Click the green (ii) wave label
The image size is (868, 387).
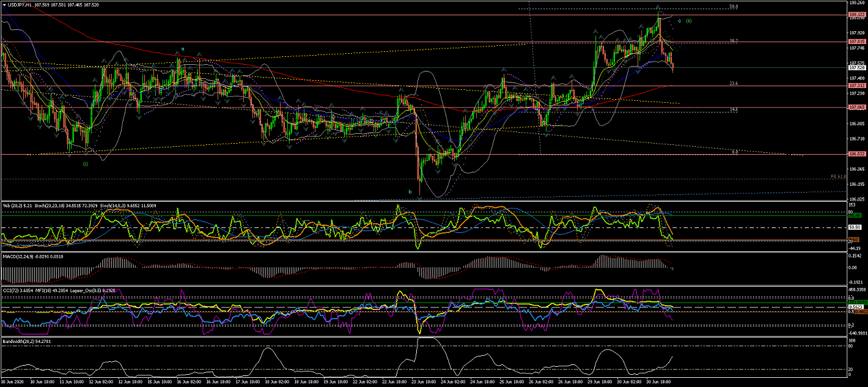[689, 21]
